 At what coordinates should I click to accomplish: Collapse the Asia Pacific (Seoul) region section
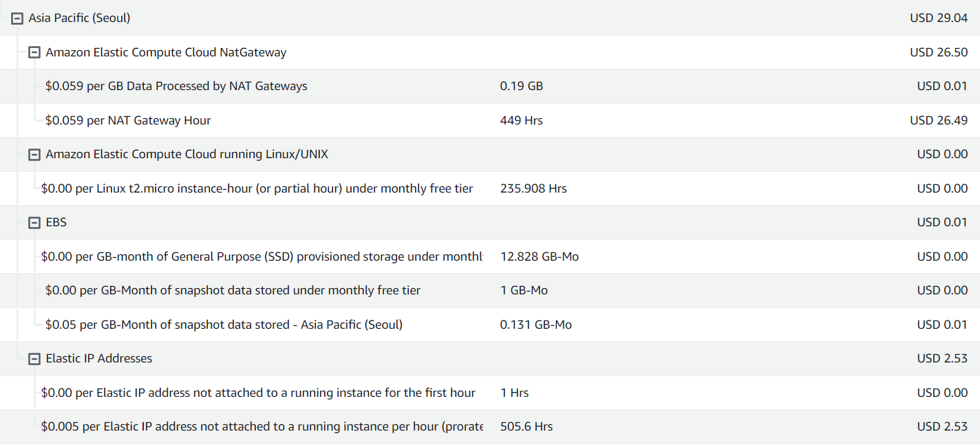click(17, 19)
